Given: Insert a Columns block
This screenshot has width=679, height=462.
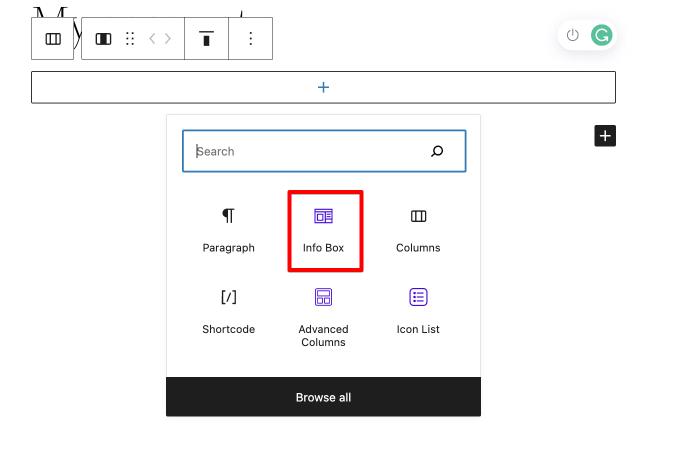Looking at the screenshot, I should [418, 231].
